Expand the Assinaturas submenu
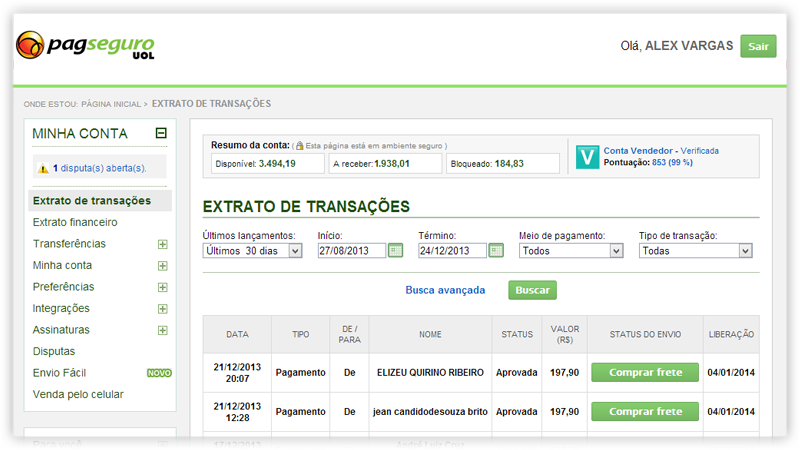The image size is (800, 450). (x=162, y=330)
